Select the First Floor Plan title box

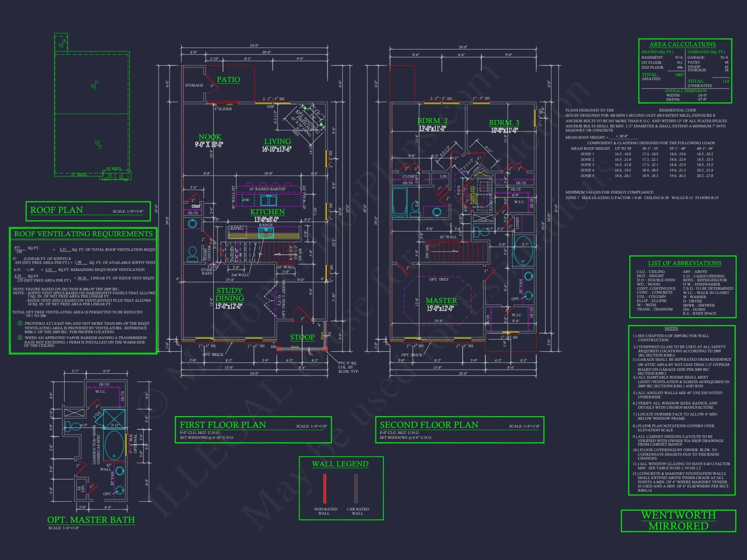(x=253, y=430)
